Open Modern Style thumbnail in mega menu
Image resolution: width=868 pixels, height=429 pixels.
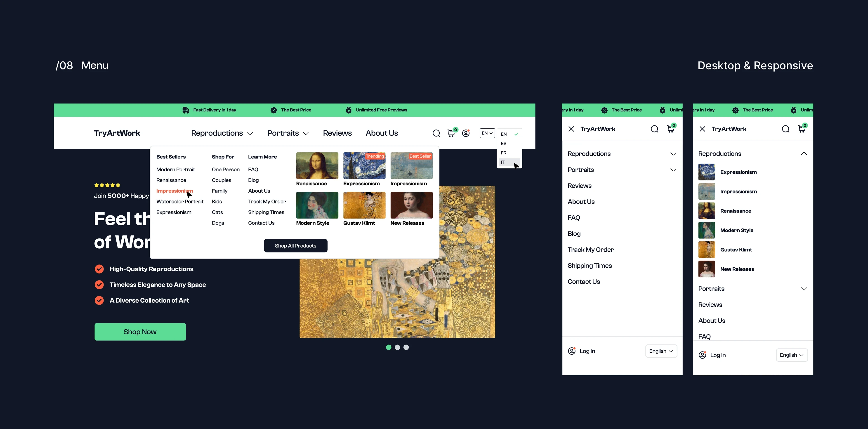click(317, 205)
